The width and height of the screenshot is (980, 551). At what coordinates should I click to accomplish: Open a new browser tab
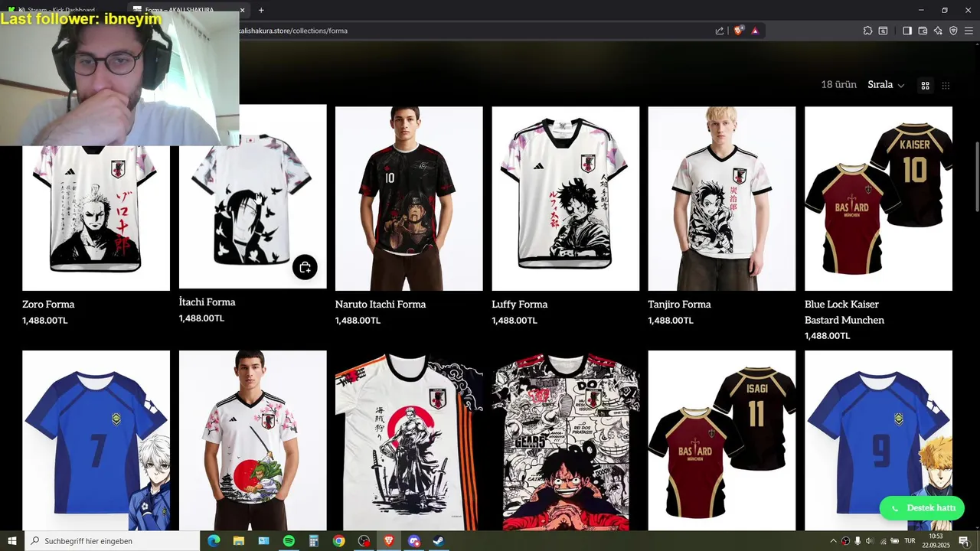[261, 10]
